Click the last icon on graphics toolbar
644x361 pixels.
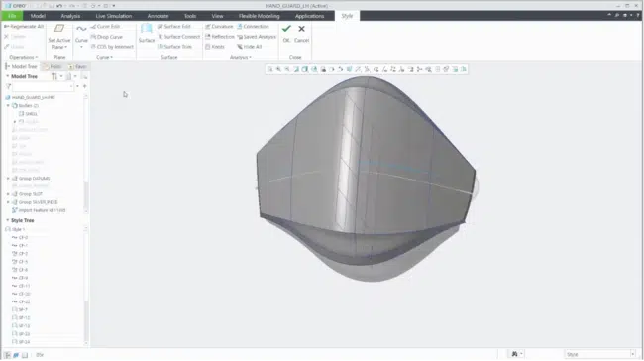coord(464,69)
